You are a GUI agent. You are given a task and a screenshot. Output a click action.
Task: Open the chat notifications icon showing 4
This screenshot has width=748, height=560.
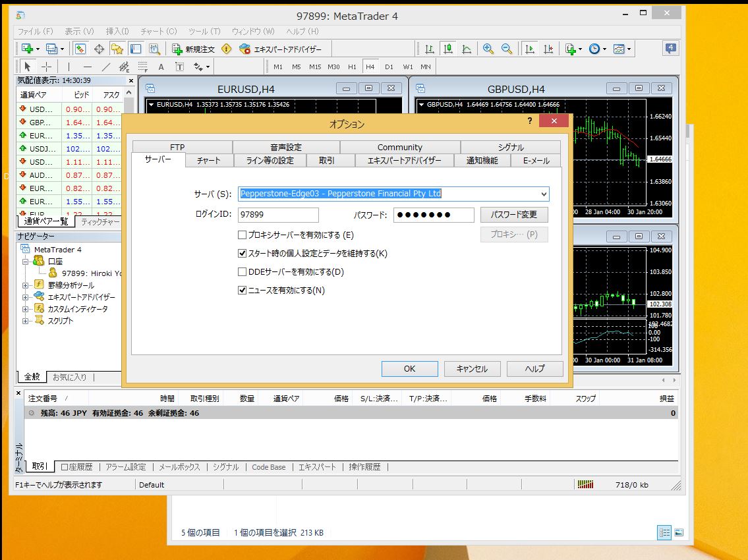[670, 48]
